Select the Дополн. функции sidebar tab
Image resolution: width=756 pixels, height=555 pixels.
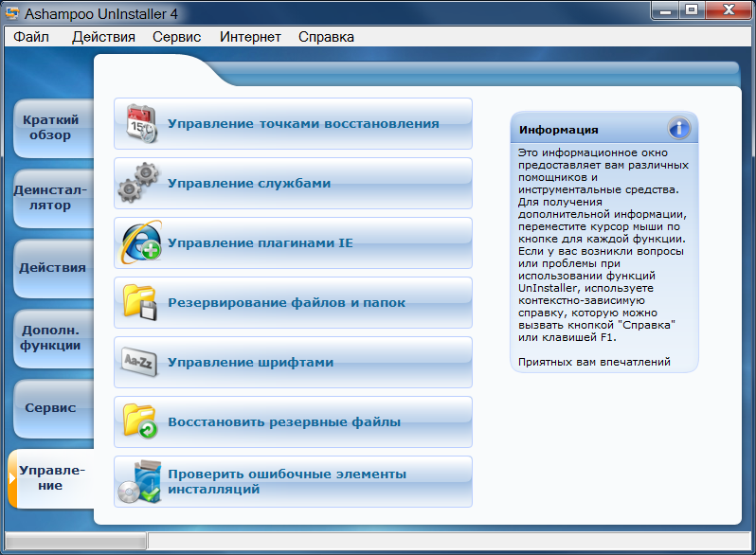51,337
